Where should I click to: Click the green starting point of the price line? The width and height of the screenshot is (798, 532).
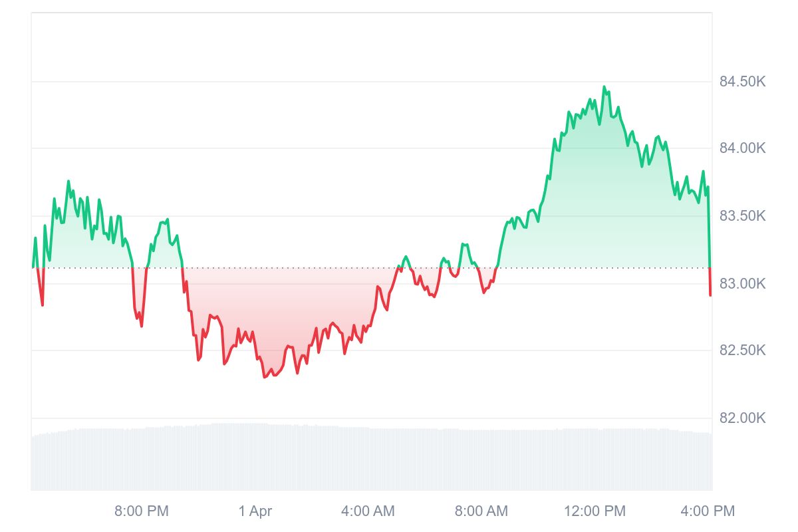coord(33,267)
